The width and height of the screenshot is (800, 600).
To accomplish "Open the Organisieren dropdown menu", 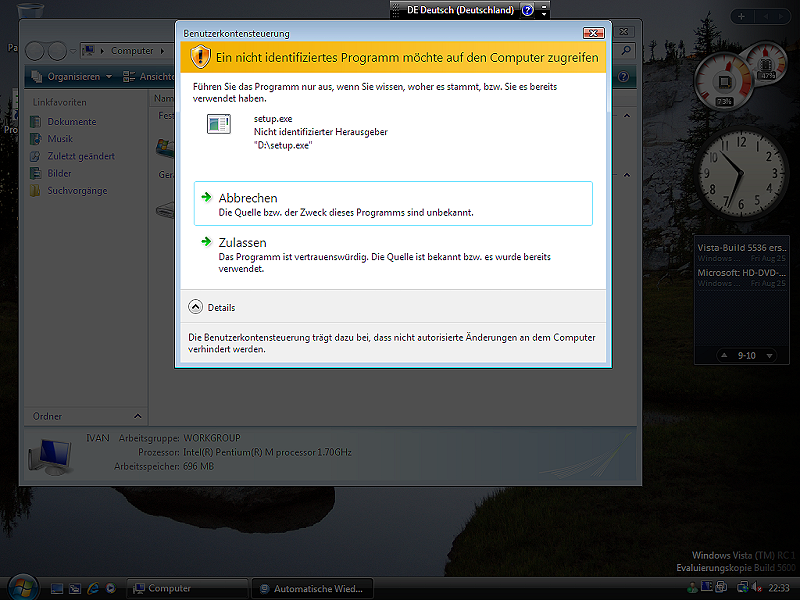I will pos(72,77).
